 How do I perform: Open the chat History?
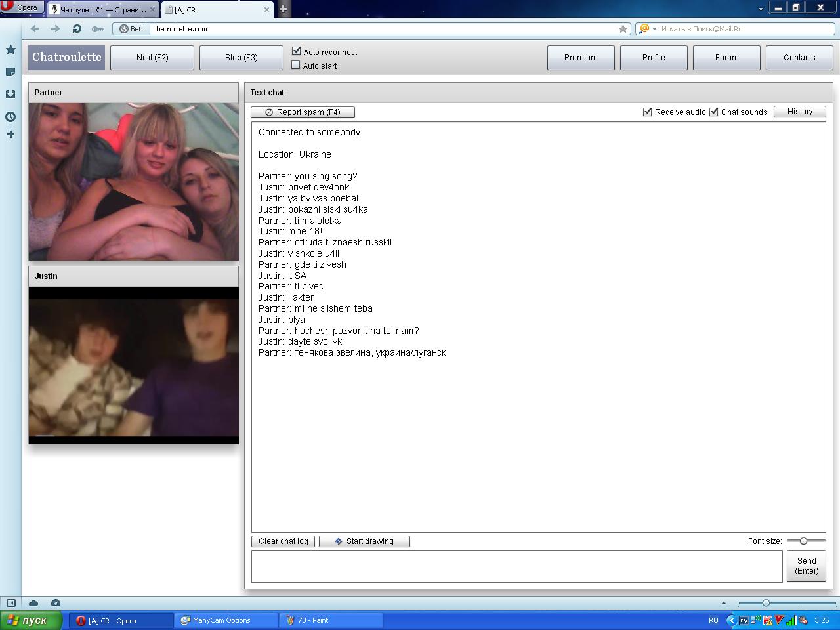[800, 112]
